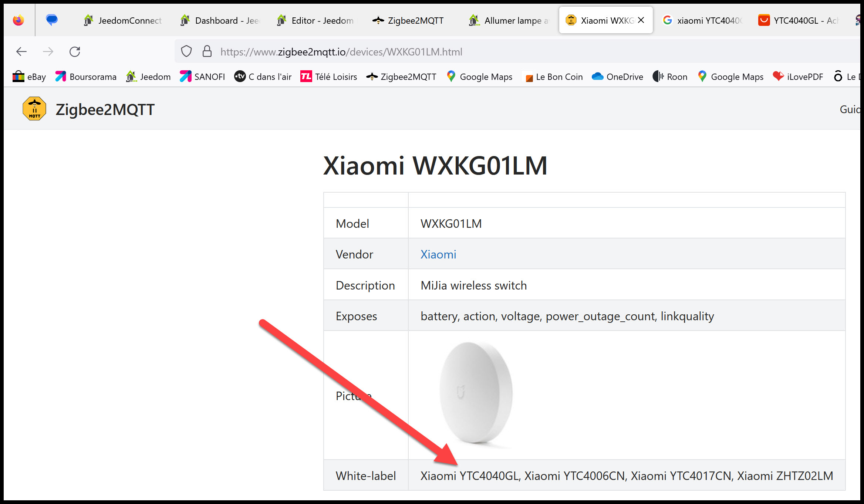Click the Zigbee2MQTT site title
Image resolution: width=864 pixels, height=504 pixels.
pyautogui.click(x=105, y=110)
